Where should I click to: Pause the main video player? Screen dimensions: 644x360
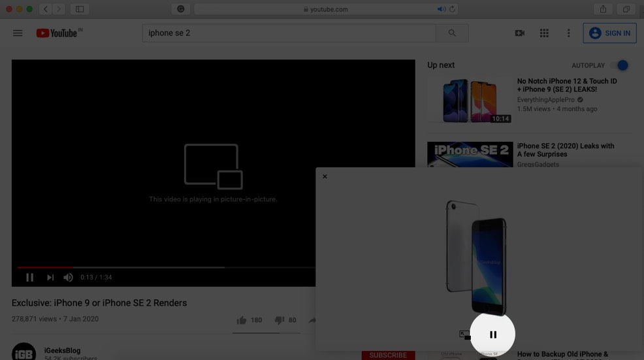(29, 278)
